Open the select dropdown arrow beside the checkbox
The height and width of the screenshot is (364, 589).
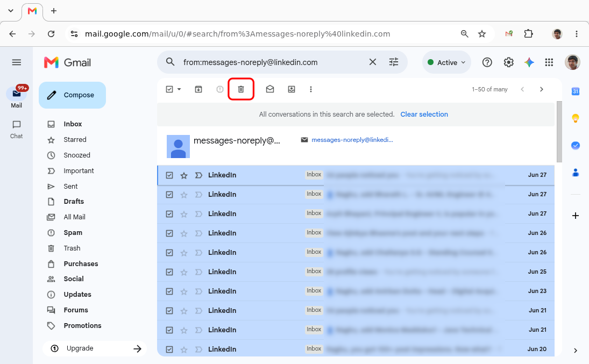click(179, 89)
